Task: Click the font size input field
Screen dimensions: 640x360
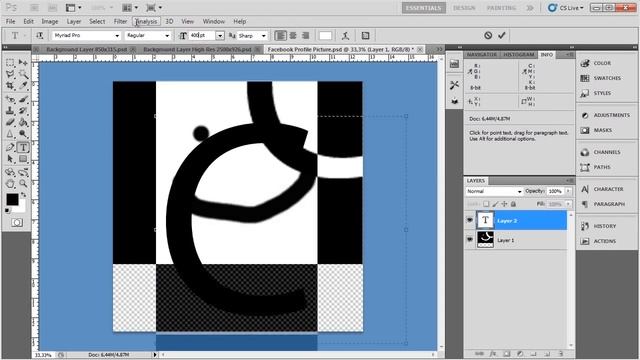Action: click(x=202, y=36)
